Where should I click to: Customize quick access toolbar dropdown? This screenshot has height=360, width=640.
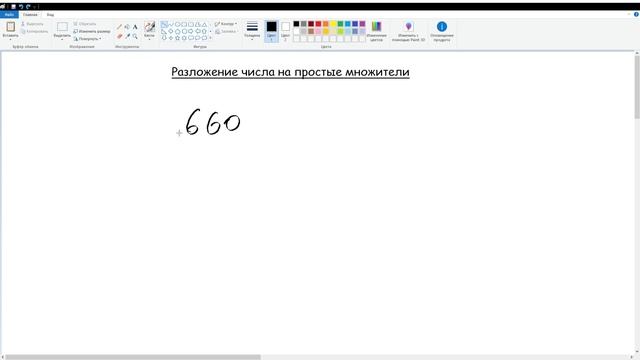(x=35, y=7)
